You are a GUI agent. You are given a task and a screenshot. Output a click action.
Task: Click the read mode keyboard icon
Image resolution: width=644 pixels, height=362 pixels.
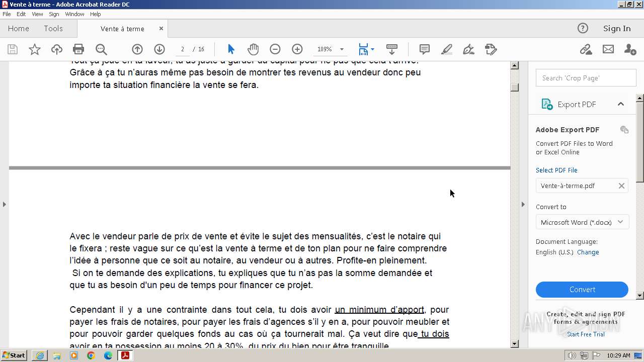[x=392, y=49]
